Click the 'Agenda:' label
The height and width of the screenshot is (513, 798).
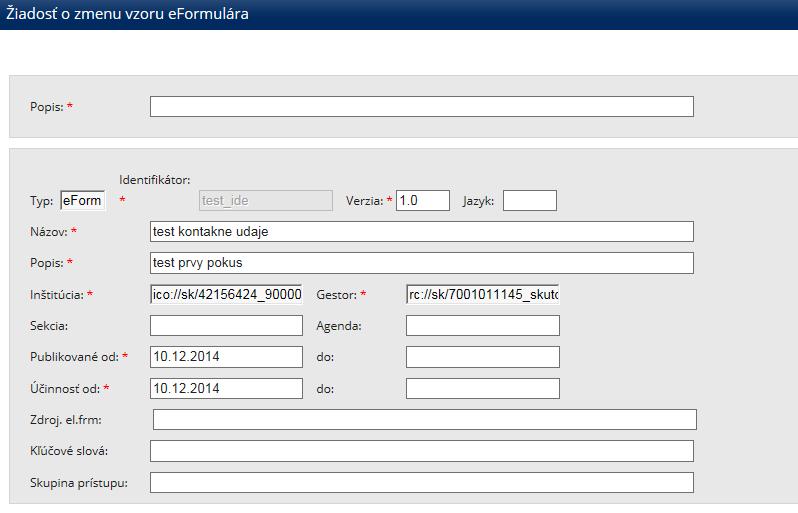(x=339, y=326)
